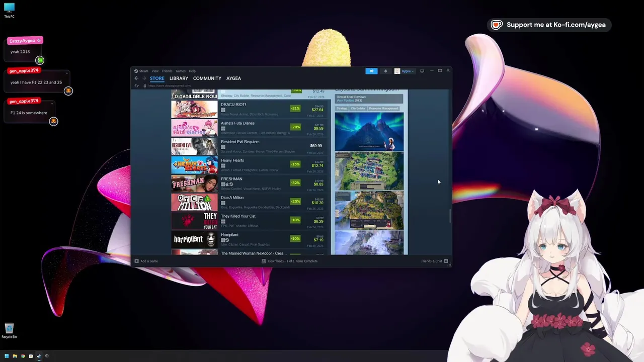
Task: Open the Friends menu
Action: pos(167,71)
